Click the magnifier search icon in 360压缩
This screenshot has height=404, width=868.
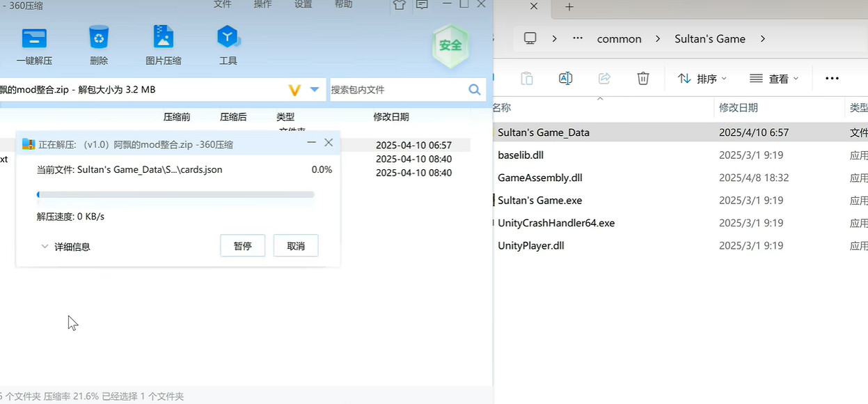(475, 89)
